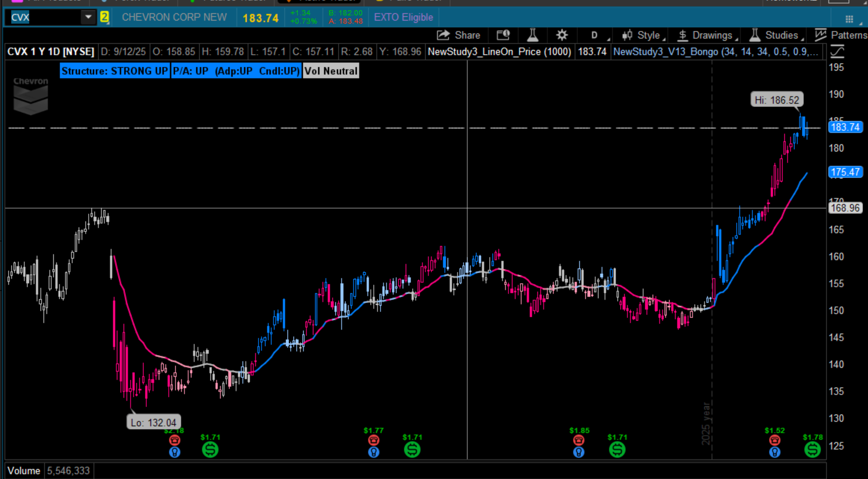Click the $1.78 green dividend marker
This screenshot has height=479, width=868.
click(x=812, y=449)
